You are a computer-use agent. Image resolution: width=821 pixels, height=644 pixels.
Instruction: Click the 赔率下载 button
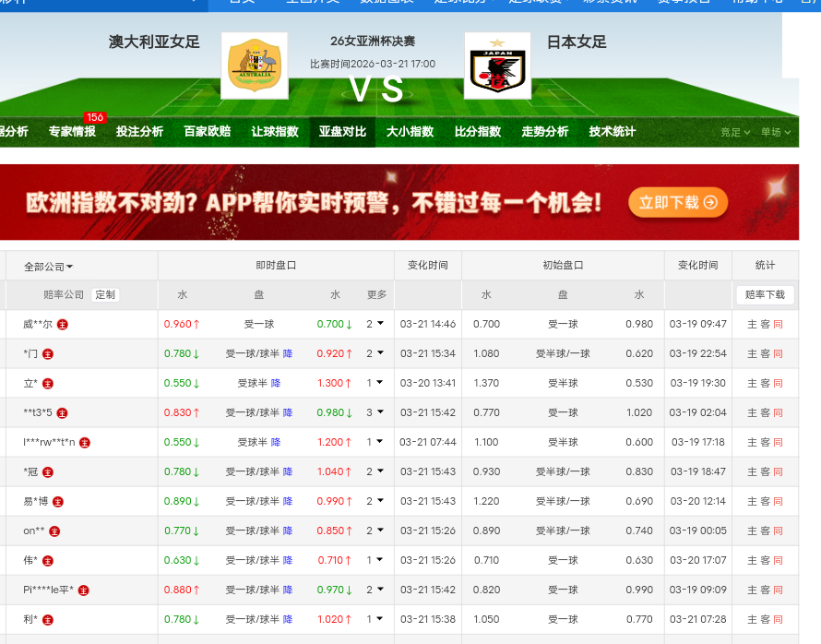[x=765, y=295]
